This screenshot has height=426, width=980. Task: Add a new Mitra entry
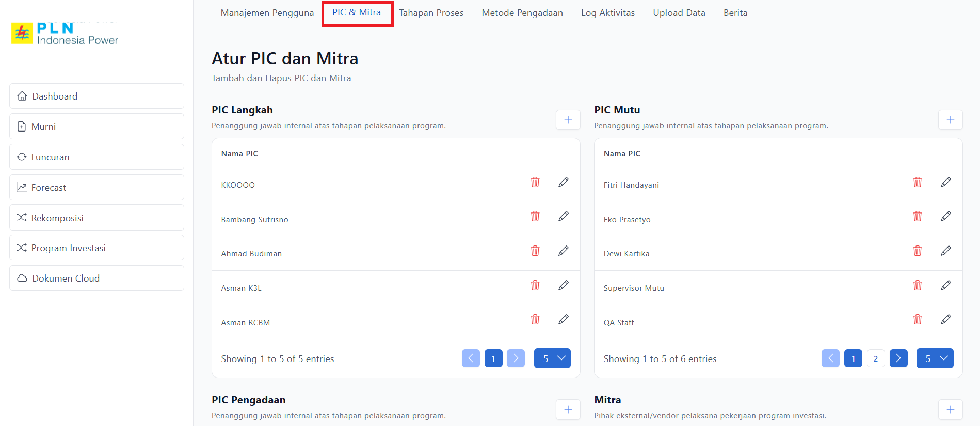(x=950, y=409)
